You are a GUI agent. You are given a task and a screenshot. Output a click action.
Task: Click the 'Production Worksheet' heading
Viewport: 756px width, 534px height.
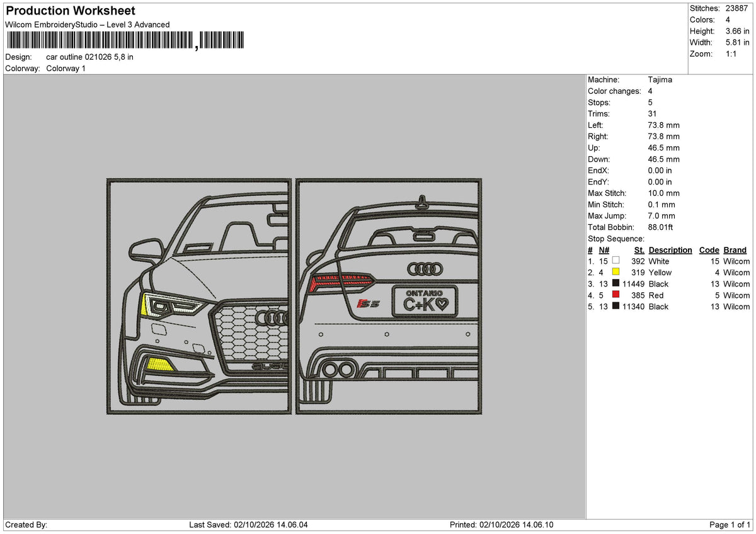tap(71, 11)
